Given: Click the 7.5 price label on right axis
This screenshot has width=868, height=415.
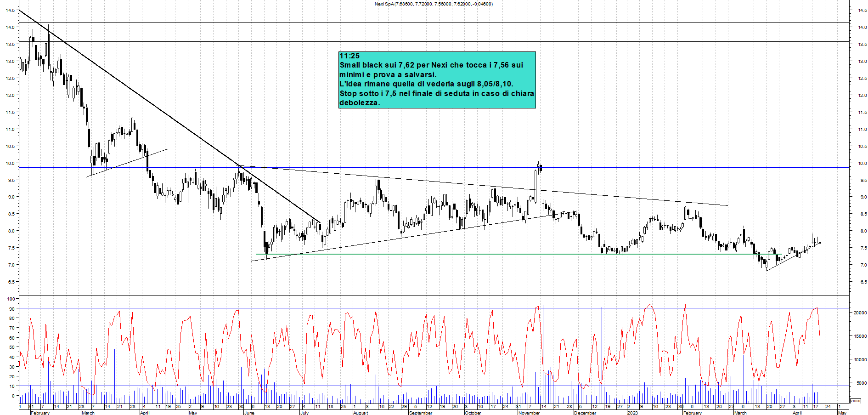Looking at the screenshot, I should coord(863,248).
